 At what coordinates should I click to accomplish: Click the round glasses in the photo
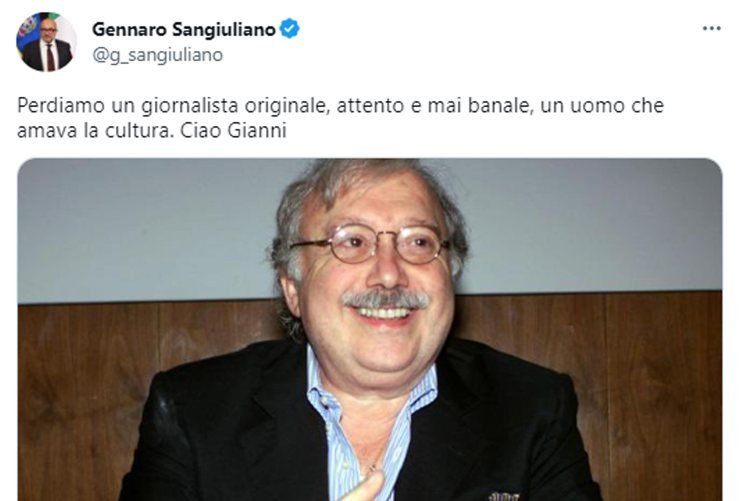click(372, 244)
